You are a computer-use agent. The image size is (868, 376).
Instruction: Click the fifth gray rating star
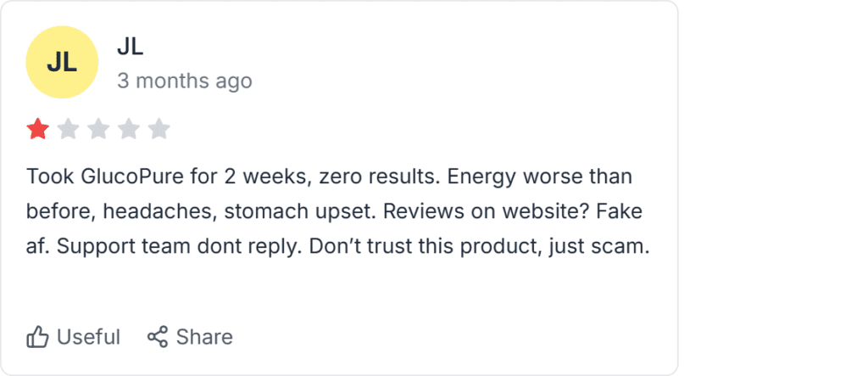(x=159, y=129)
